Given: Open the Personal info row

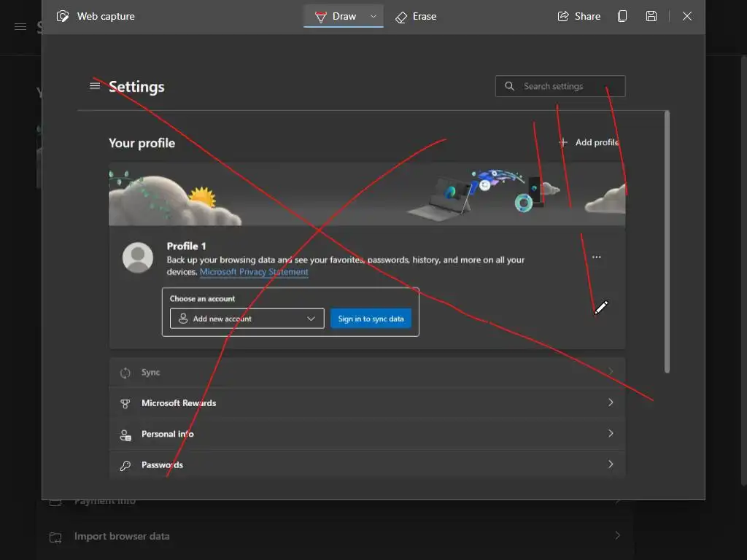Looking at the screenshot, I should 367,434.
